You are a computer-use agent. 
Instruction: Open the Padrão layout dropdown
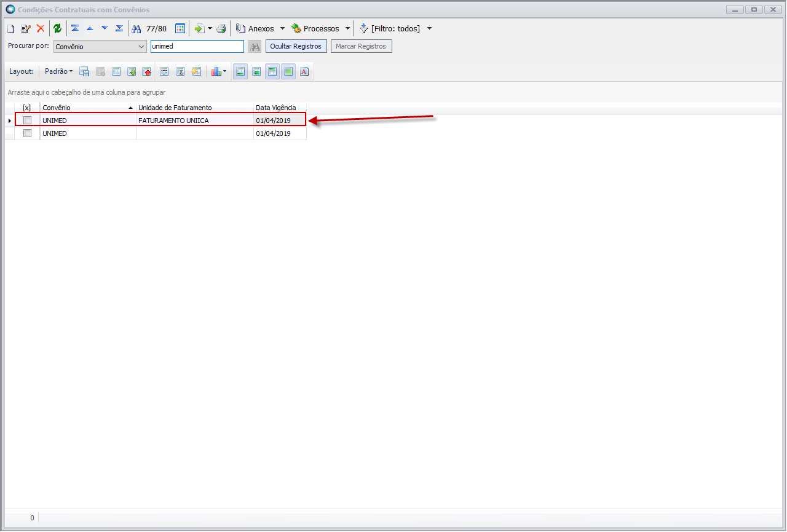(x=58, y=71)
